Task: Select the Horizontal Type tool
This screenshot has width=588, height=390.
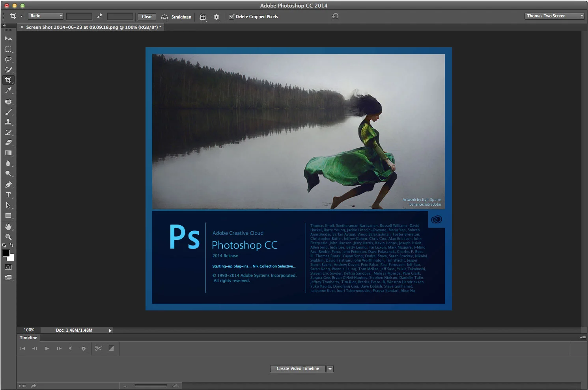Action: [8, 195]
